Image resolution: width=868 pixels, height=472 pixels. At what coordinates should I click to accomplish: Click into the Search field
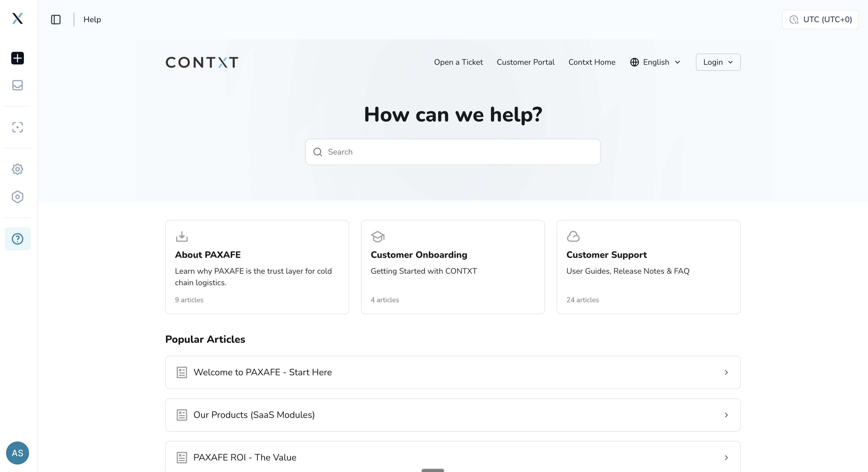(x=453, y=152)
